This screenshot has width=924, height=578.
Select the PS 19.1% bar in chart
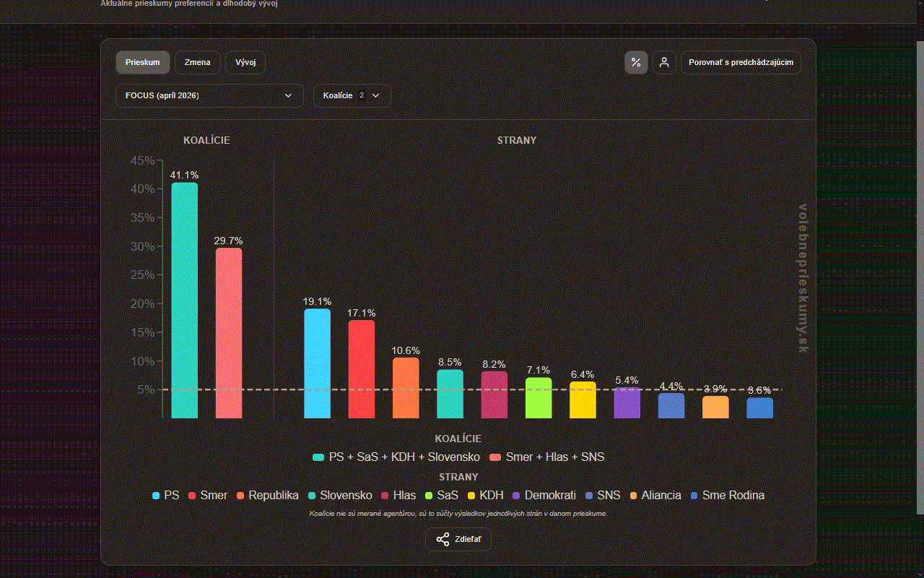[x=317, y=363]
